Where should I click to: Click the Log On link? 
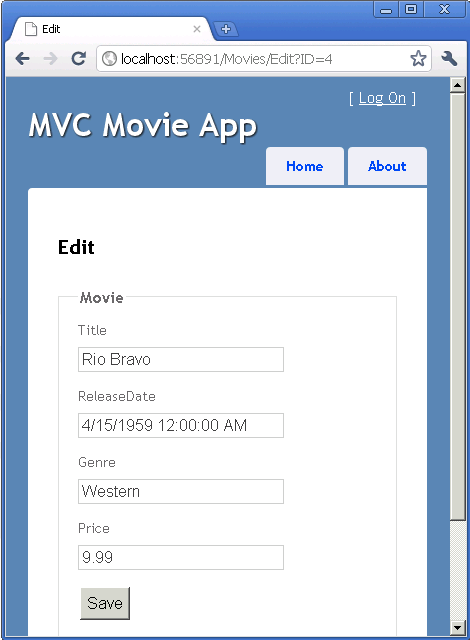[x=382, y=98]
